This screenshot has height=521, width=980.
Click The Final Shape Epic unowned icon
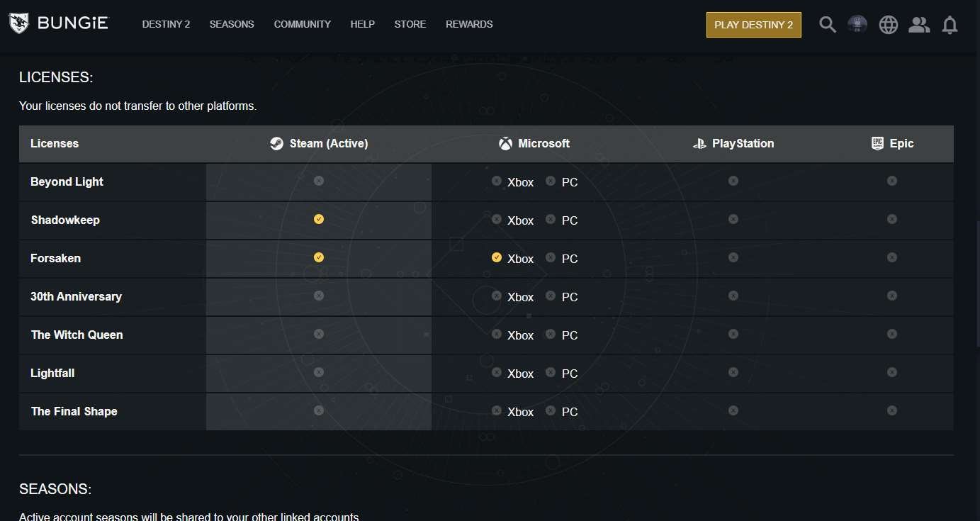(892, 410)
